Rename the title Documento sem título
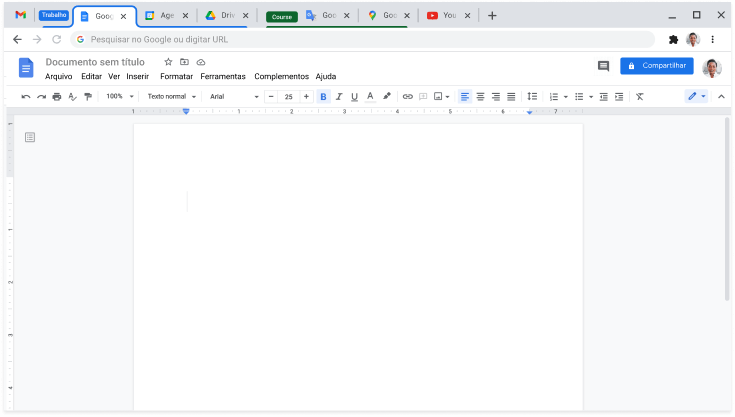This screenshot has width=735, height=417. [x=95, y=62]
